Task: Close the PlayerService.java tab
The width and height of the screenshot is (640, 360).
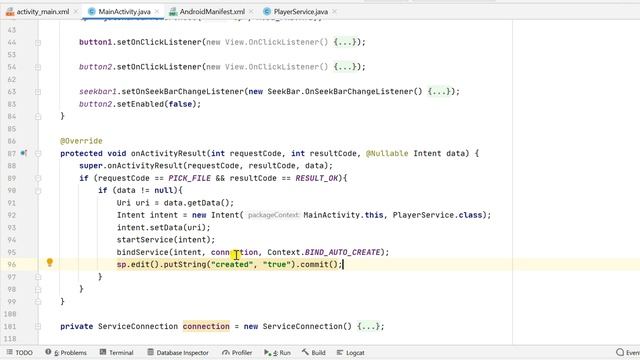Action: click(x=334, y=11)
